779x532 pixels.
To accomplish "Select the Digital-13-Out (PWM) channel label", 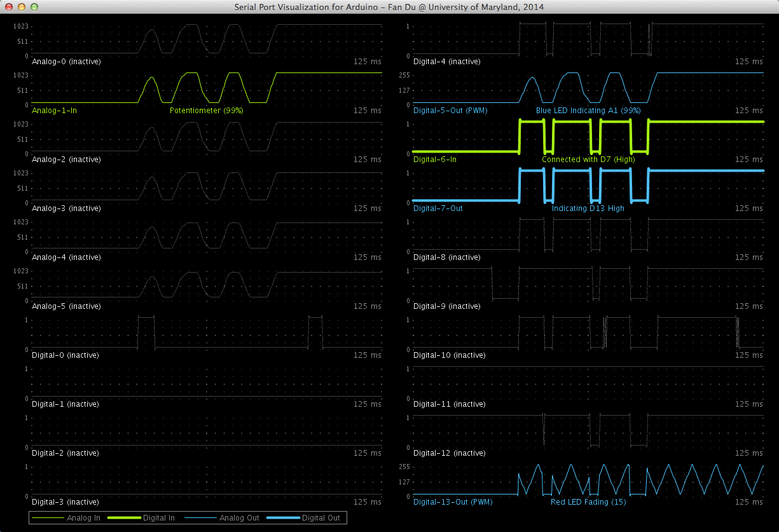I will coord(453,502).
